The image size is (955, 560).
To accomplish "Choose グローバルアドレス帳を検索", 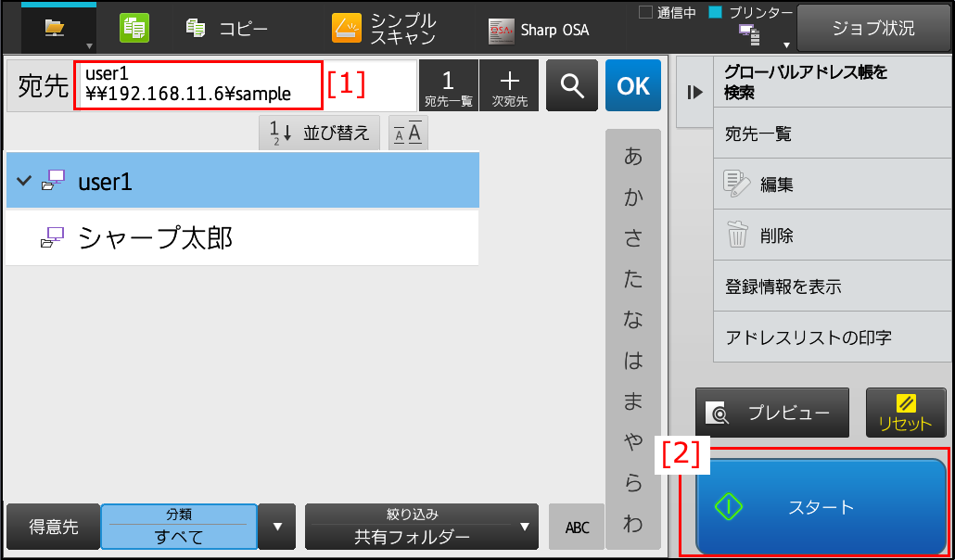I will [x=832, y=83].
